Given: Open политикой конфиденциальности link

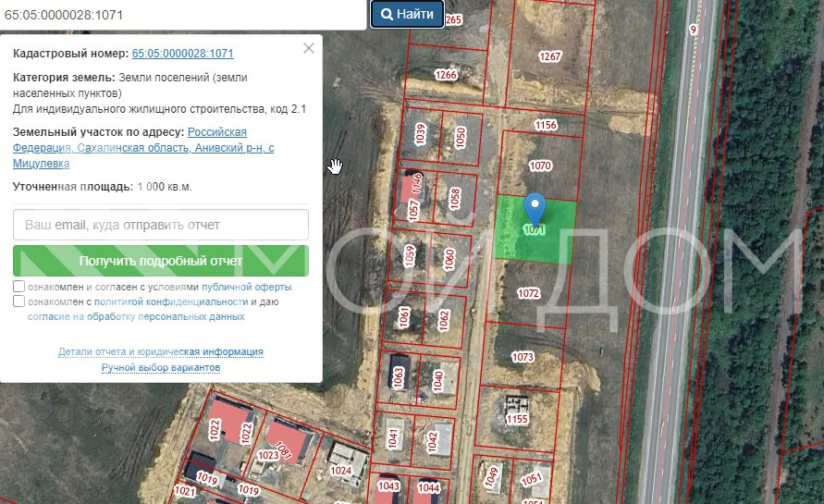Looking at the screenshot, I should 171,301.
